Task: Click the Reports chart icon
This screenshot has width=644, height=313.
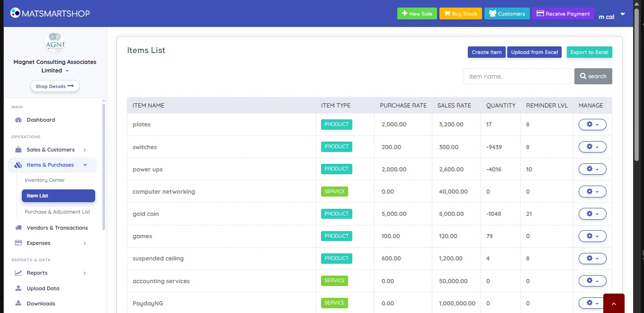Action: 18,273
